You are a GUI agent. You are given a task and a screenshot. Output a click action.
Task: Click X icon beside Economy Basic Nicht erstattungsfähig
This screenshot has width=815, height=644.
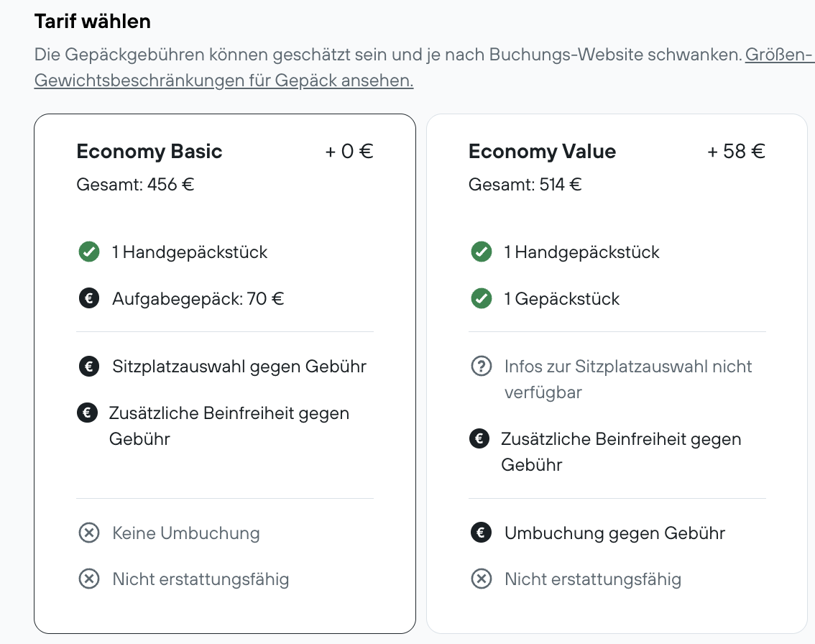tap(89, 579)
